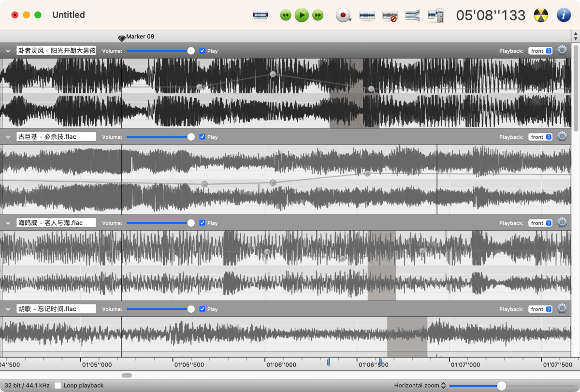Image resolution: width=580 pixels, height=392 pixels.
Task: Click the waveform split toolbar icon
Action: click(x=435, y=15)
